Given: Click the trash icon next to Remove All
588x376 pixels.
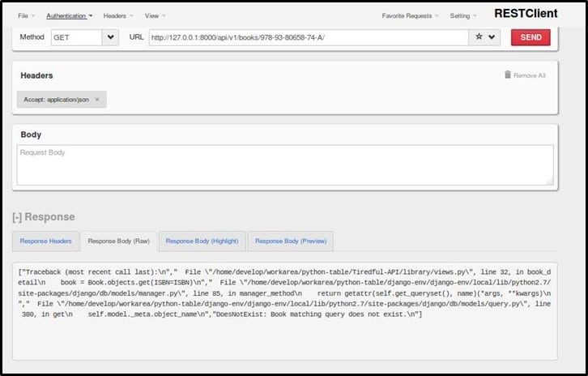Looking at the screenshot, I should (508, 75).
